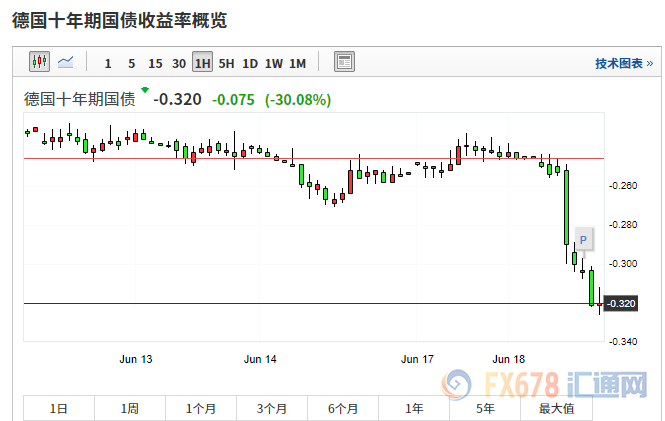The width and height of the screenshot is (665, 421).
Task: Choose the 6个月 time range
Action: coord(343,409)
